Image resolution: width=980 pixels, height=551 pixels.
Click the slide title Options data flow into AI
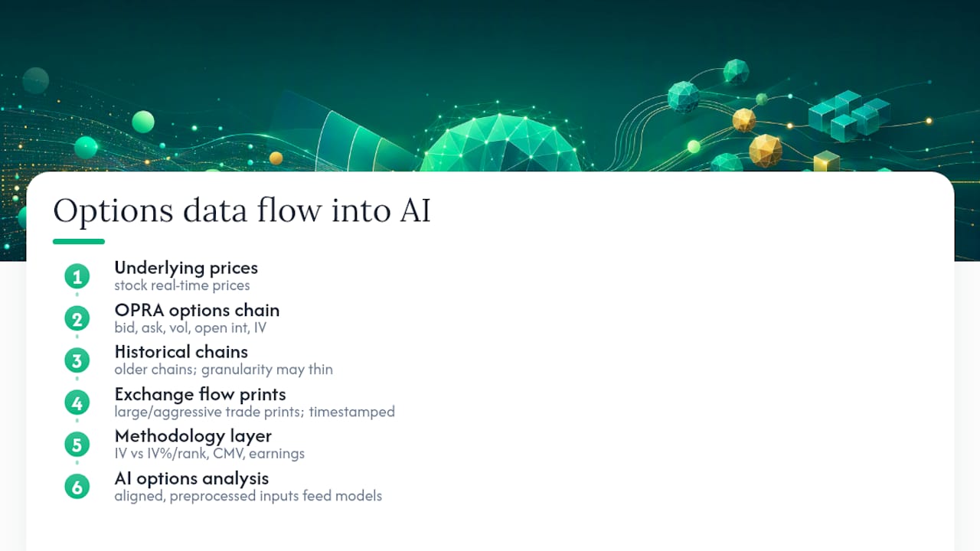pos(242,210)
